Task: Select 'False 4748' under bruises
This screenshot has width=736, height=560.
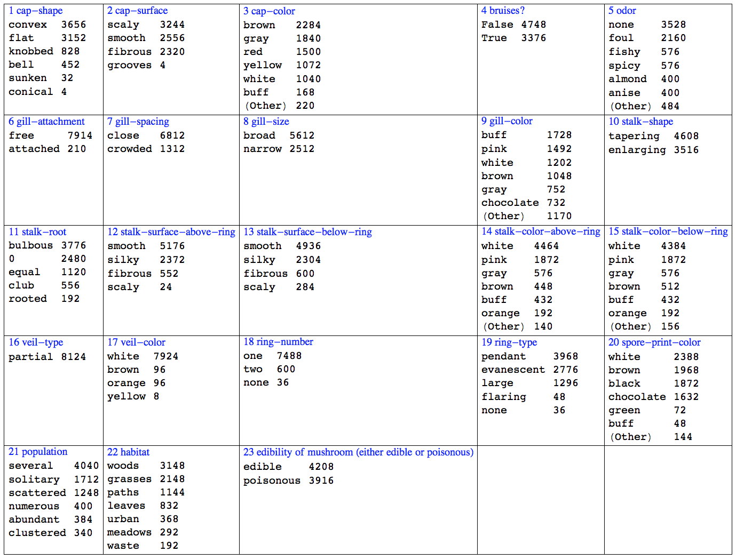Action: coord(513,25)
